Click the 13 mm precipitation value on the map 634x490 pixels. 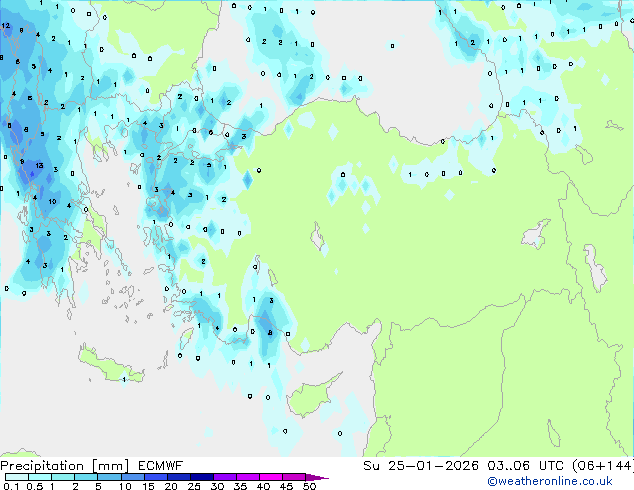39,165
